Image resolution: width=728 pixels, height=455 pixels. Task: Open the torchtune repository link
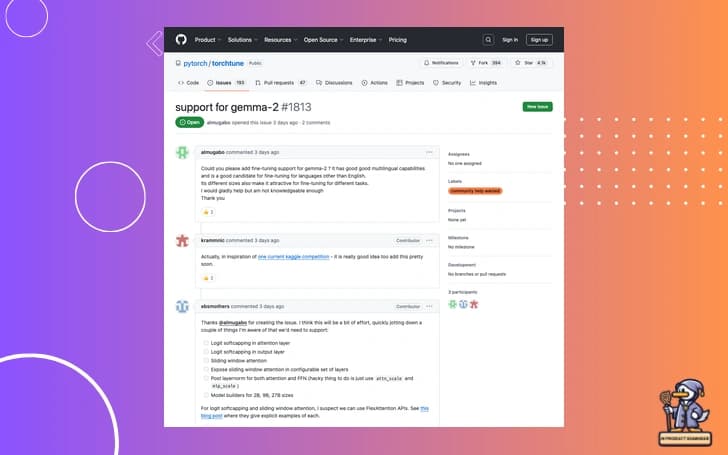click(228, 63)
